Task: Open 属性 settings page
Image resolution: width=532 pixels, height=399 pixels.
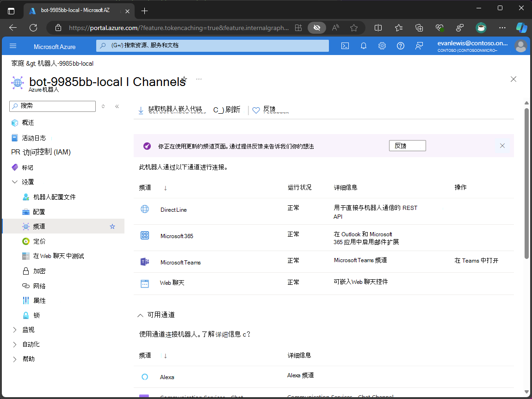Action: [x=39, y=301]
